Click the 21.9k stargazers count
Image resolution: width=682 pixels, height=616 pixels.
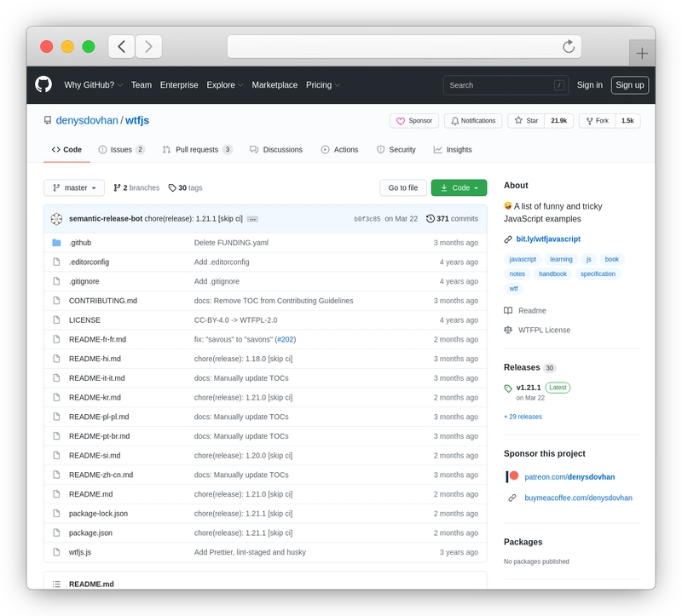click(x=559, y=121)
